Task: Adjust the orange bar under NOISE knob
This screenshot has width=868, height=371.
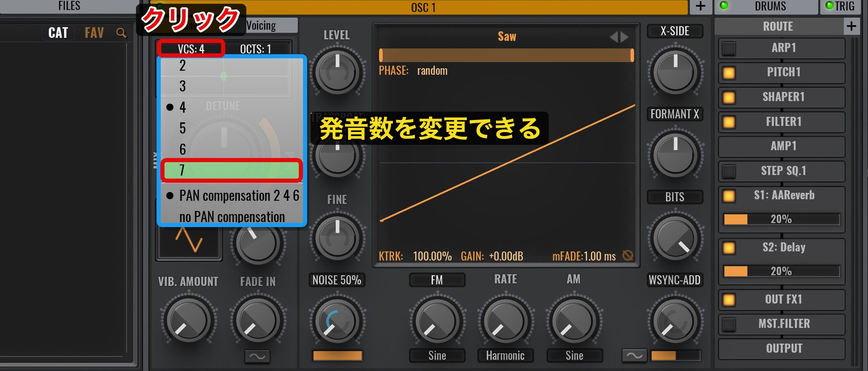Action: [337, 355]
